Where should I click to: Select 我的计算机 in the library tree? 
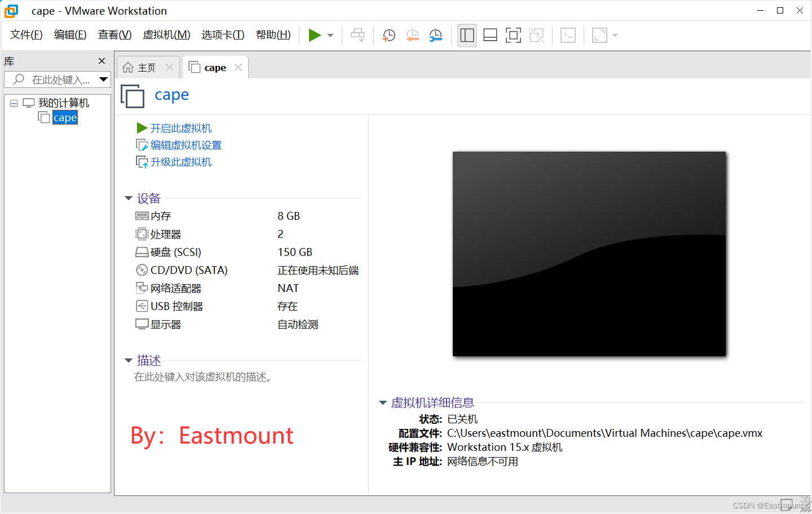64,103
